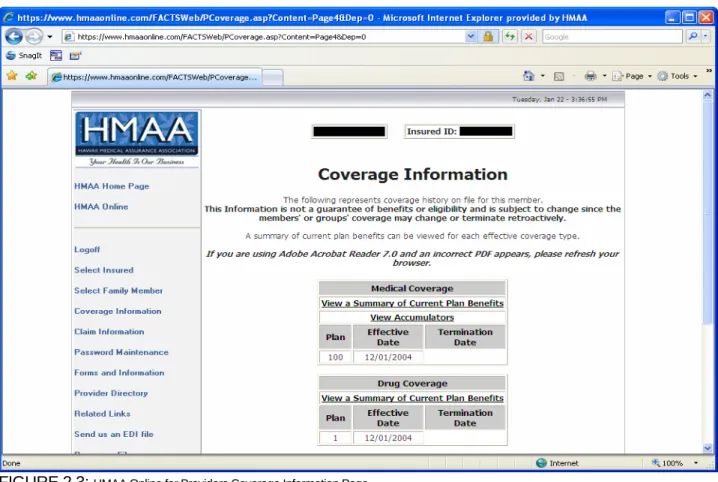Click Drug Coverage plan value 1
This screenshot has width=718, height=482.
tap(335, 438)
